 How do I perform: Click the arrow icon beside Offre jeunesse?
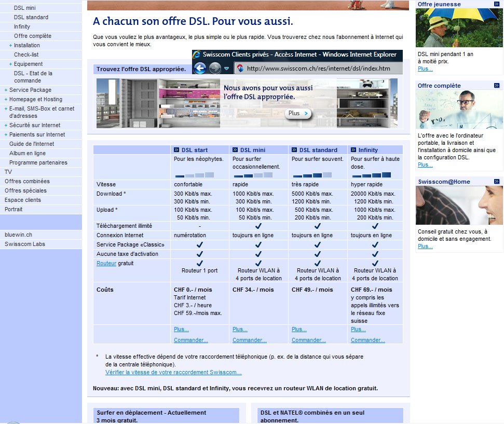497,4
